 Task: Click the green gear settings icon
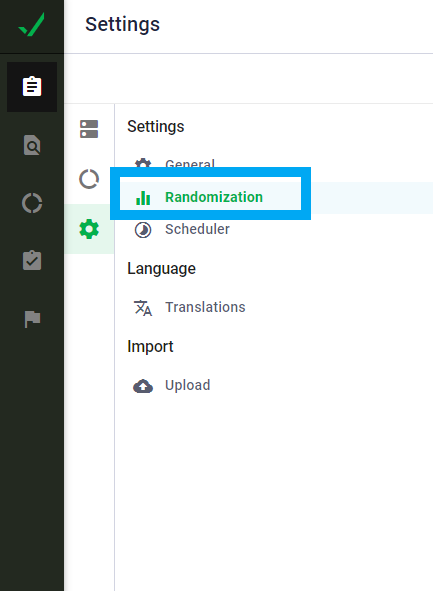tap(89, 229)
